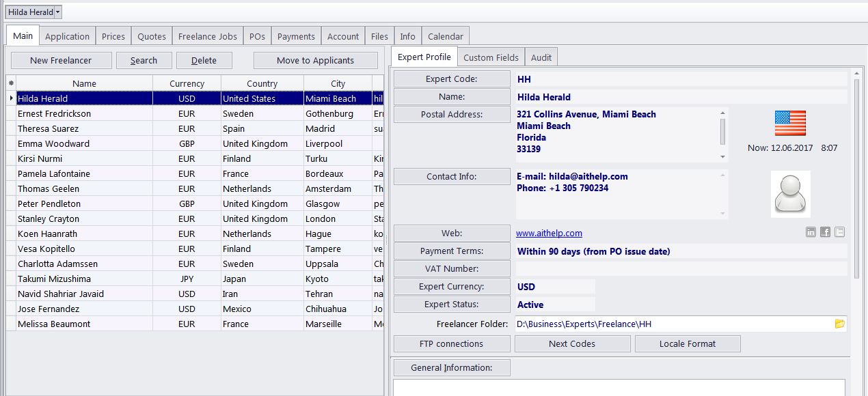Open the Hilda Herald dropdown arrow
The image size is (868, 396).
click(58, 12)
